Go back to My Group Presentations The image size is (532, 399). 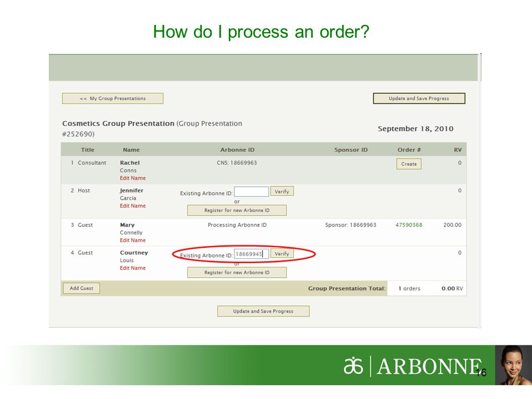pos(112,99)
